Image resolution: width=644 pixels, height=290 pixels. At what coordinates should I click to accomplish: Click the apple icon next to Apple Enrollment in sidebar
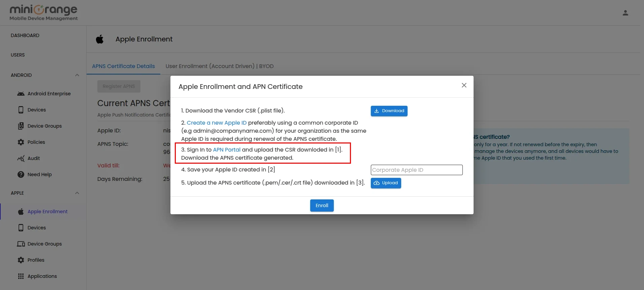click(21, 212)
